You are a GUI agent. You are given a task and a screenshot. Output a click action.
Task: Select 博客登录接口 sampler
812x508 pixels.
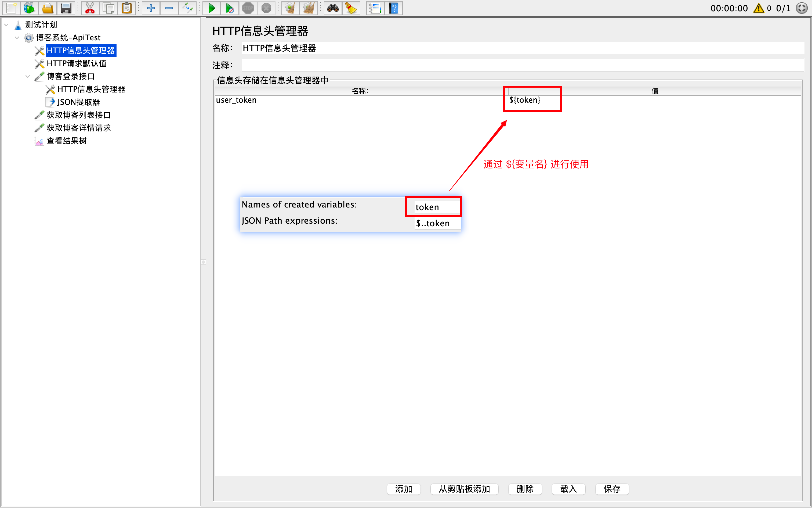pos(70,76)
